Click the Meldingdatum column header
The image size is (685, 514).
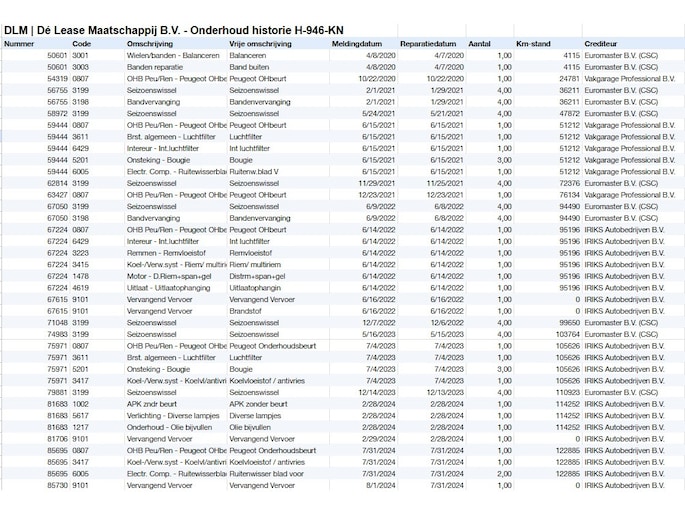[359, 44]
